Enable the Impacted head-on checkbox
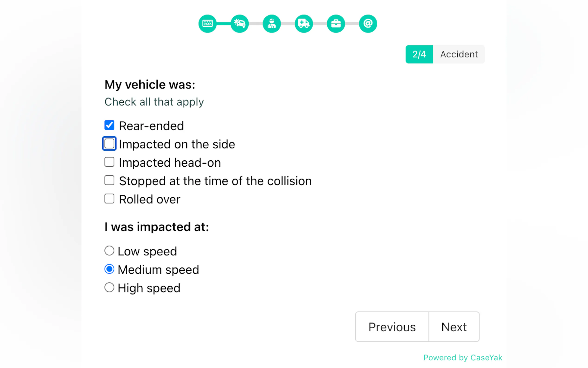588x368 pixels. coord(109,162)
